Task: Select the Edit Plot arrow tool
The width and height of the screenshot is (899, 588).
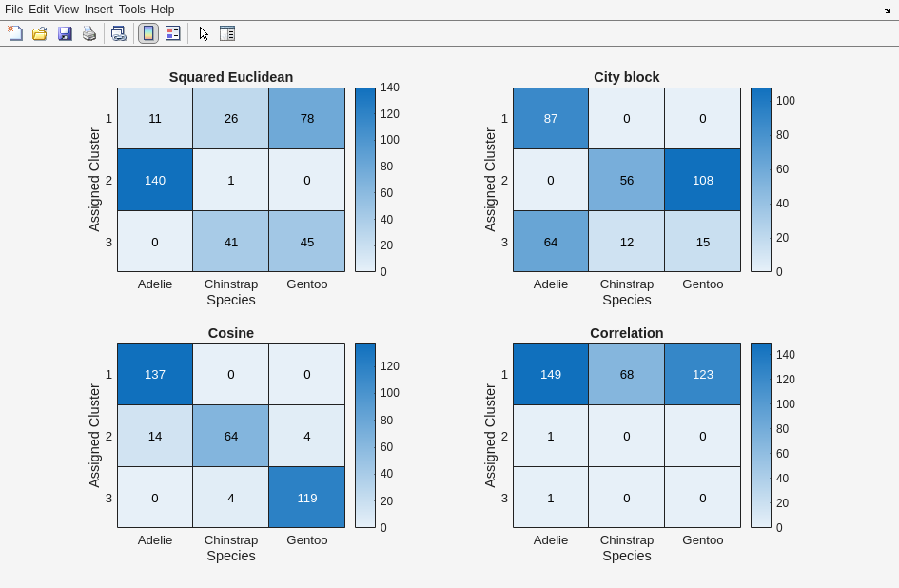Action: pyautogui.click(x=204, y=33)
